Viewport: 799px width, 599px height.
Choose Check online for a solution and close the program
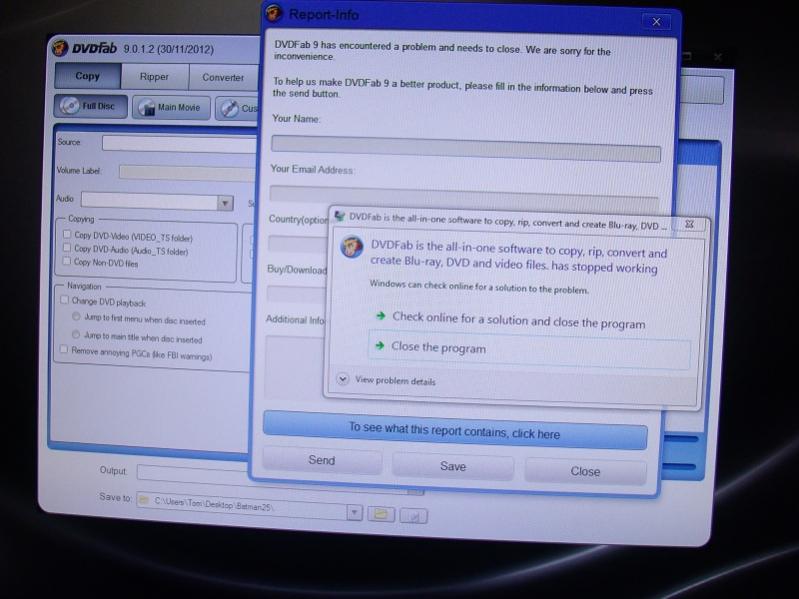tap(519, 320)
